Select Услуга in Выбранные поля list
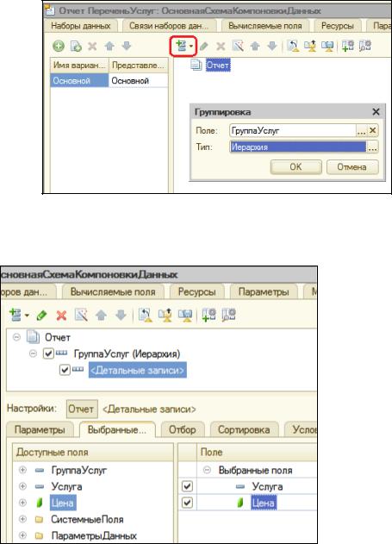Image resolution: width=392 pixels, height=544 pixels. point(267,486)
